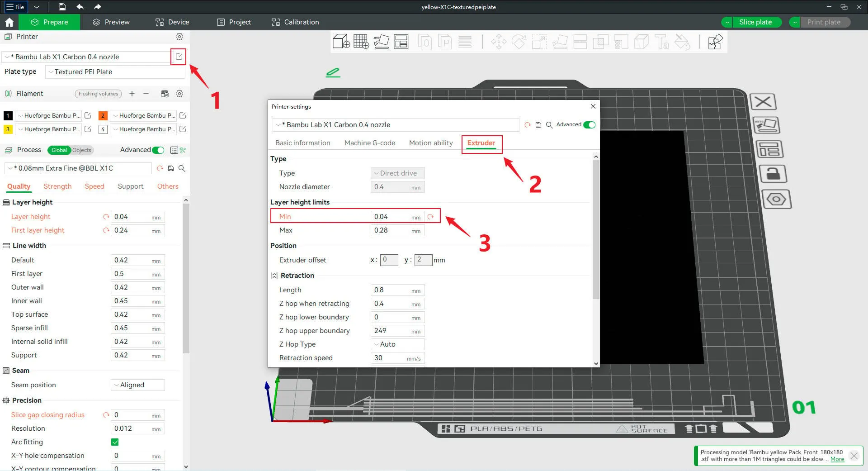
Task: Select Global process scope
Action: click(59, 150)
